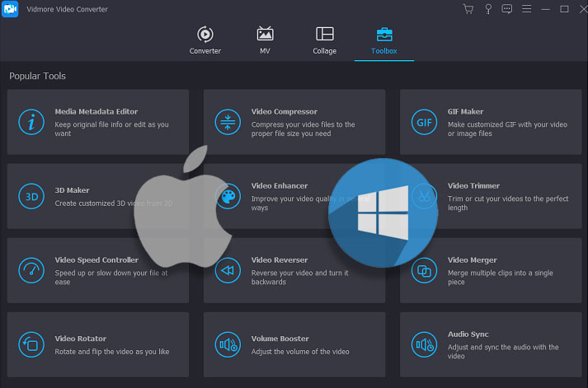Image resolution: width=588 pixels, height=388 pixels.
Task: Click the Volume Booster speaker icon
Action: click(228, 344)
